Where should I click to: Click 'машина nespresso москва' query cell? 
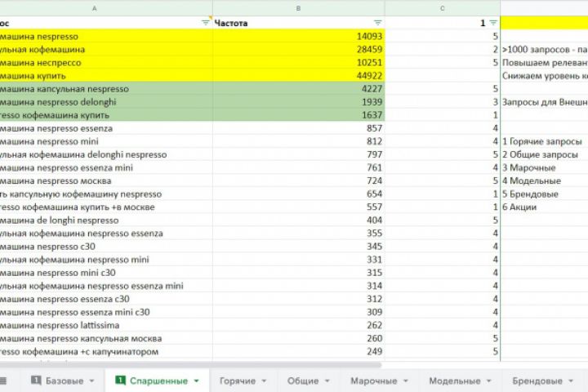pyautogui.click(x=106, y=180)
